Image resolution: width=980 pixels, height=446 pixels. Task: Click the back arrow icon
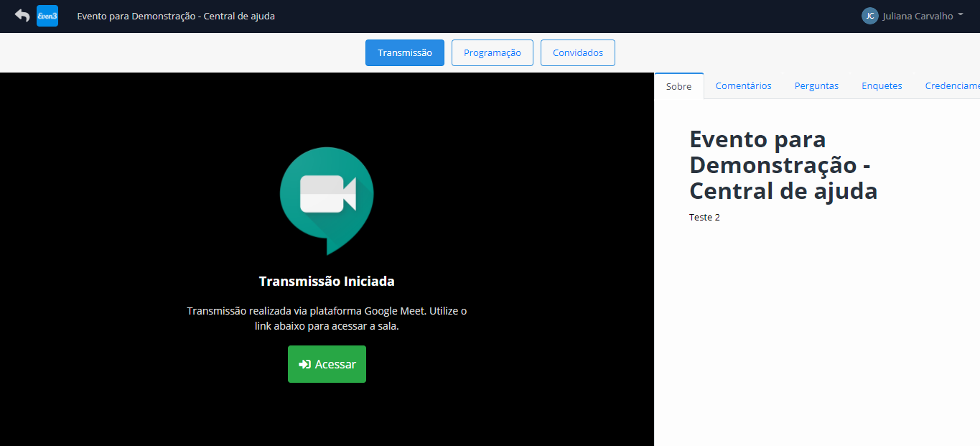coord(22,16)
